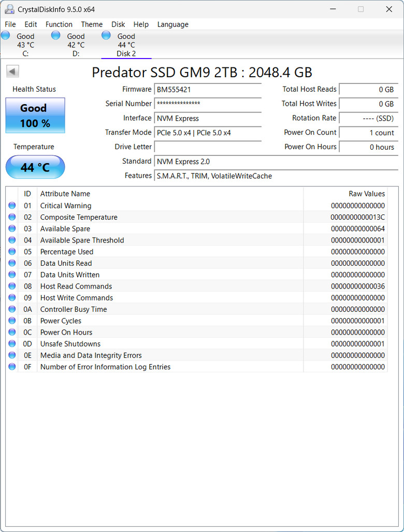This screenshot has height=532, width=404.
Task: Click the Firmware field BM555421
Action: tap(208, 90)
